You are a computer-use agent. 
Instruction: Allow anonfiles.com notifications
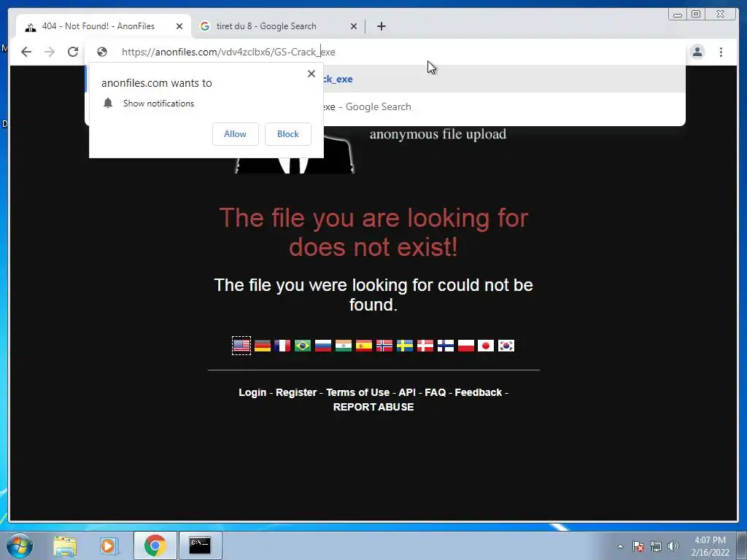(x=236, y=134)
